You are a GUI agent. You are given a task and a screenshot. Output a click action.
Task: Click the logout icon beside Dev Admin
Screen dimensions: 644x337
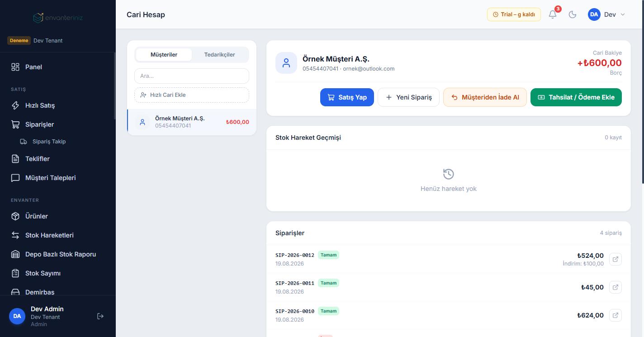pyautogui.click(x=100, y=316)
